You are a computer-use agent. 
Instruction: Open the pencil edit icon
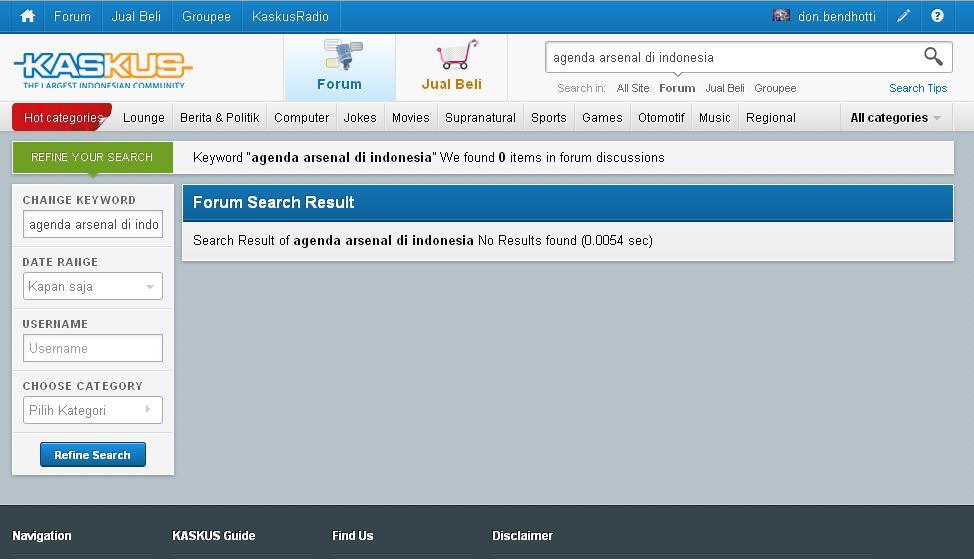point(903,16)
